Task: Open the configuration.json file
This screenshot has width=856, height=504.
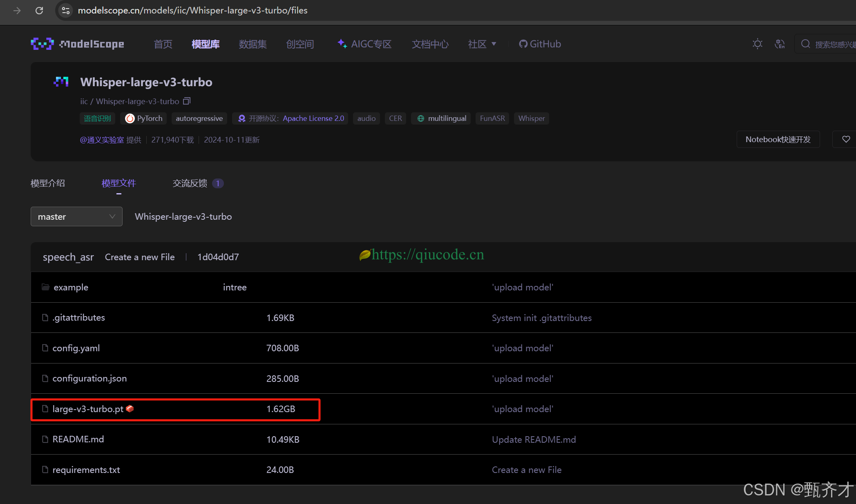Action: [89, 379]
